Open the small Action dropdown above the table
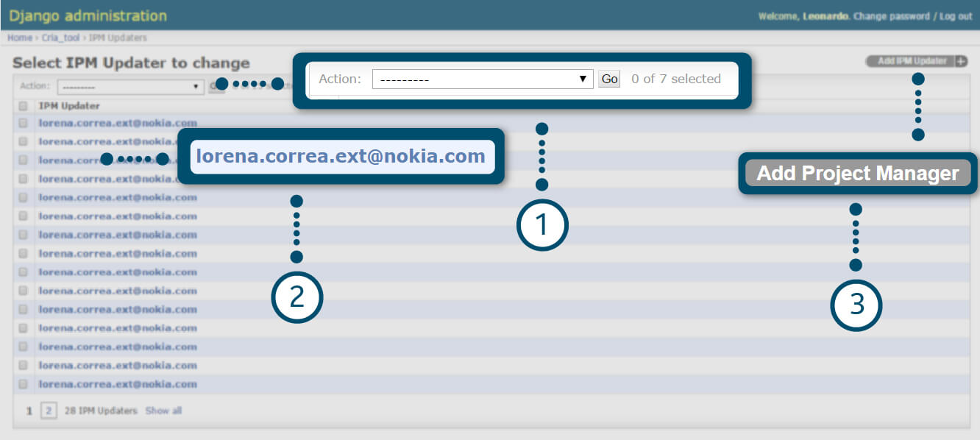Image resolution: width=980 pixels, height=440 pixels. (130, 86)
